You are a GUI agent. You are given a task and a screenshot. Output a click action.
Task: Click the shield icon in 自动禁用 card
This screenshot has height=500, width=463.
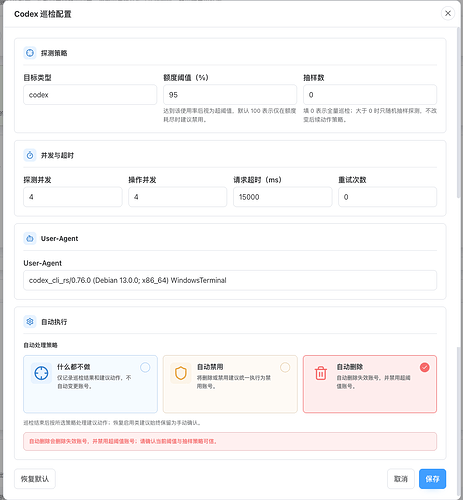click(x=181, y=373)
